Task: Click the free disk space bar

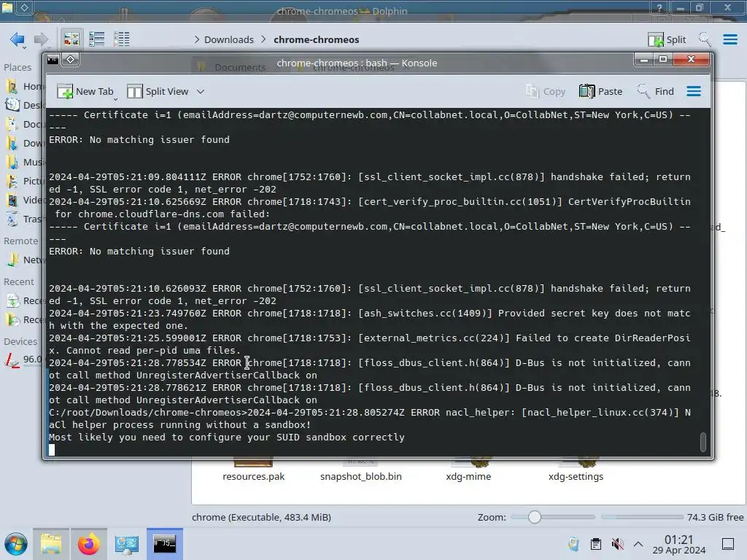Action: 642,517
